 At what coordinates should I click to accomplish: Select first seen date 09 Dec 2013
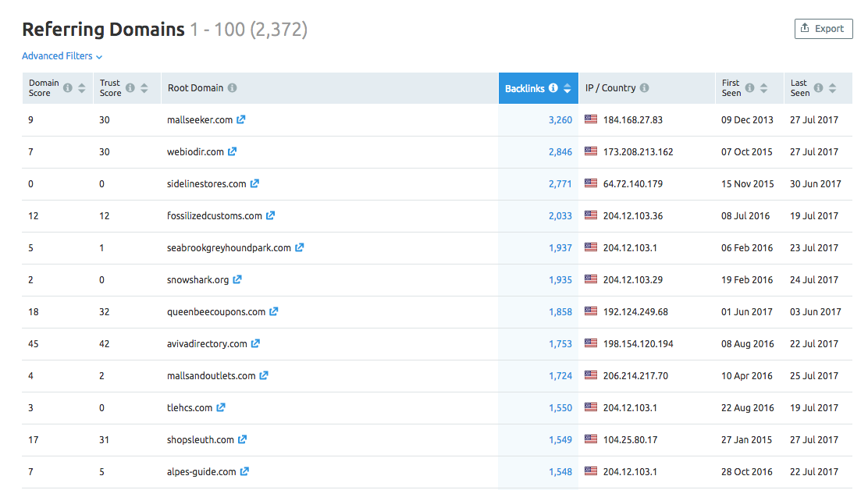point(747,120)
